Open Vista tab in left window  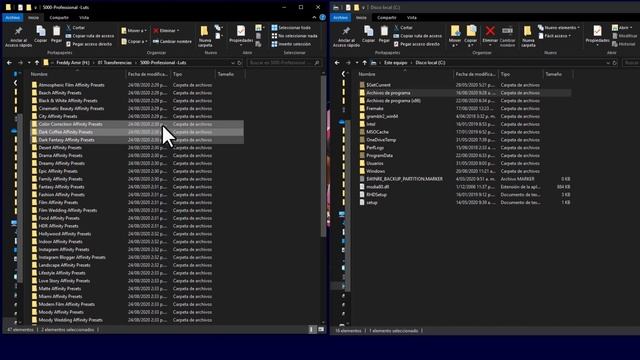[x=84, y=18]
